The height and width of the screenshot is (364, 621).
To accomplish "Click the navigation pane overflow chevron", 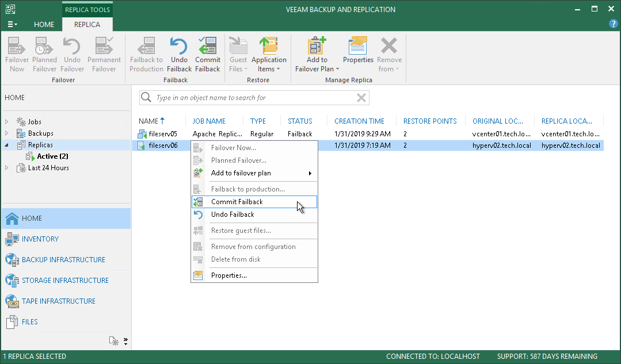I will (x=125, y=341).
